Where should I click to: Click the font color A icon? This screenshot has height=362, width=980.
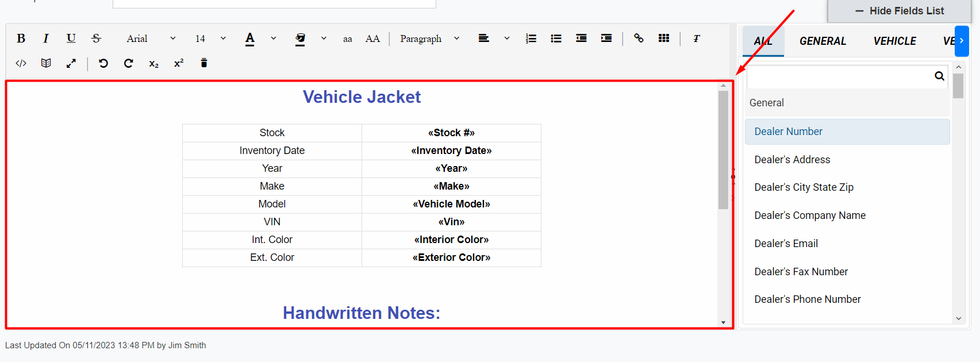pyautogui.click(x=249, y=38)
